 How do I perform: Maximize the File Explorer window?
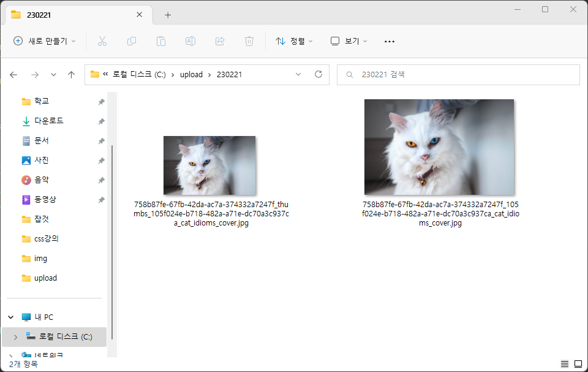coord(545,9)
